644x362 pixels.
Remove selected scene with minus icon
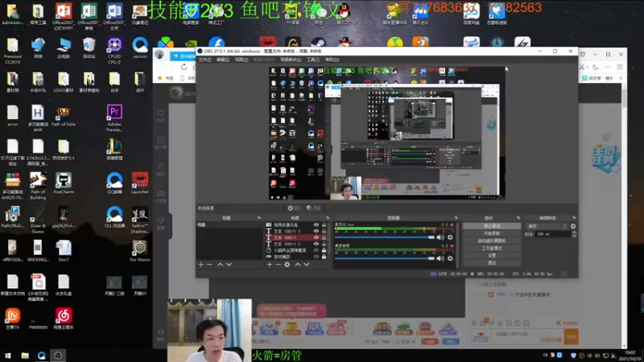click(209, 265)
